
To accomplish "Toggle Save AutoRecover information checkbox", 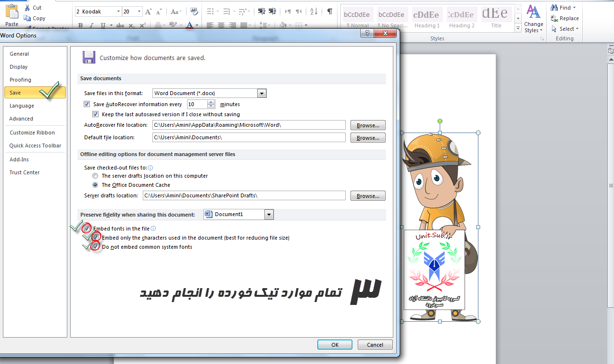I will click(x=87, y=104).
